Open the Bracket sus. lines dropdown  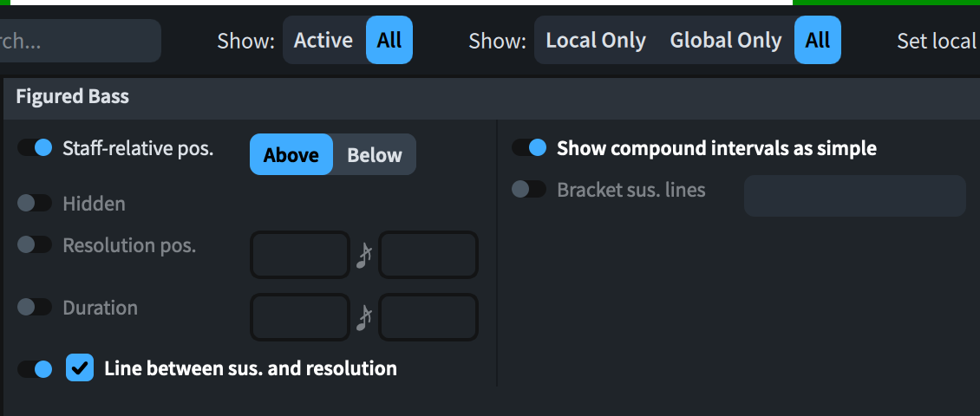point(854,196)
